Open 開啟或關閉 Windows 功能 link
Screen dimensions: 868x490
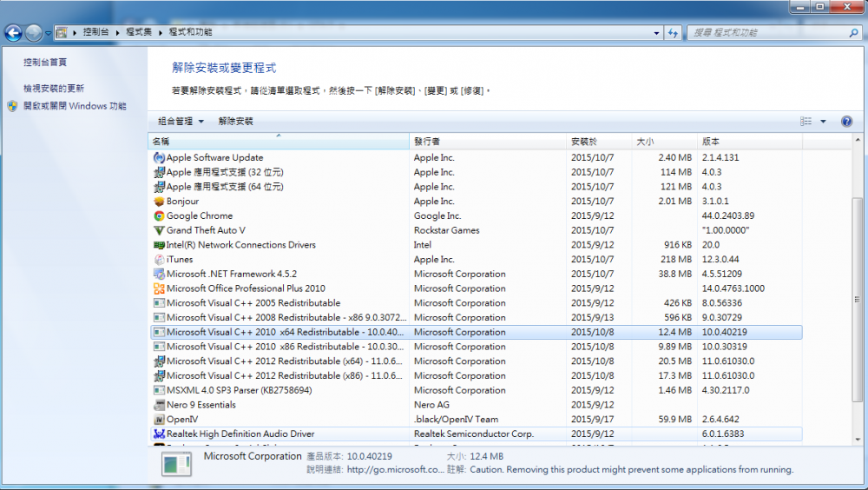pyautogui.click(x=75, y=106)
